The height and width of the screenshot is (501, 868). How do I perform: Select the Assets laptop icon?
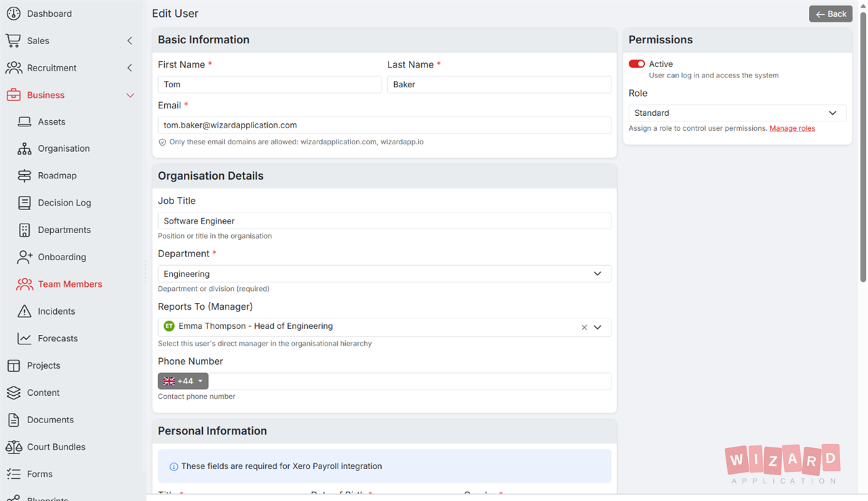[x=24, y=122]
